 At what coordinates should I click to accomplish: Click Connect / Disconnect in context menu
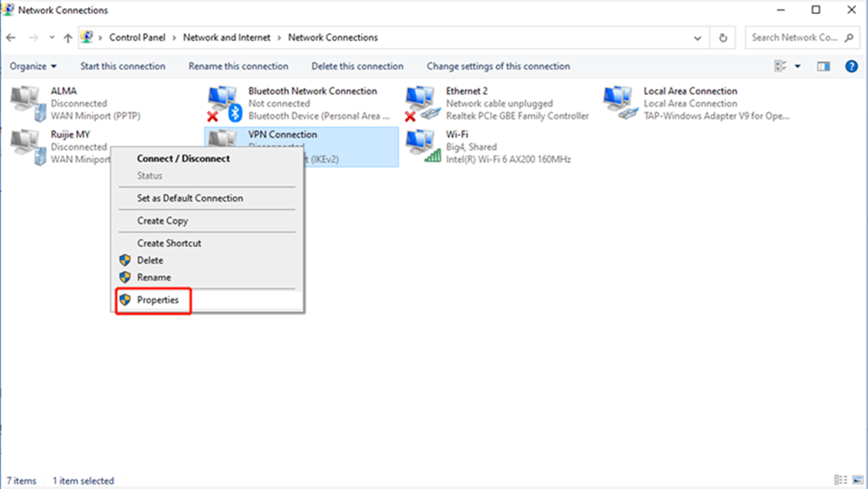[183, 159]
